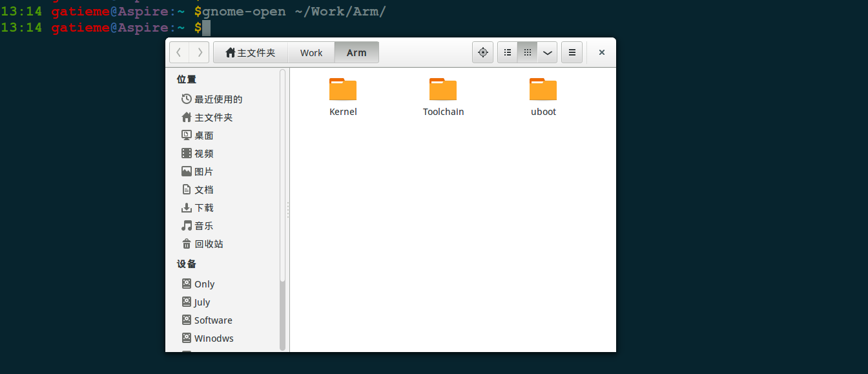The width and height of the screenshot is (868, 374).
Task: Switch to grid icon view mode
Action: coord(527,52)
